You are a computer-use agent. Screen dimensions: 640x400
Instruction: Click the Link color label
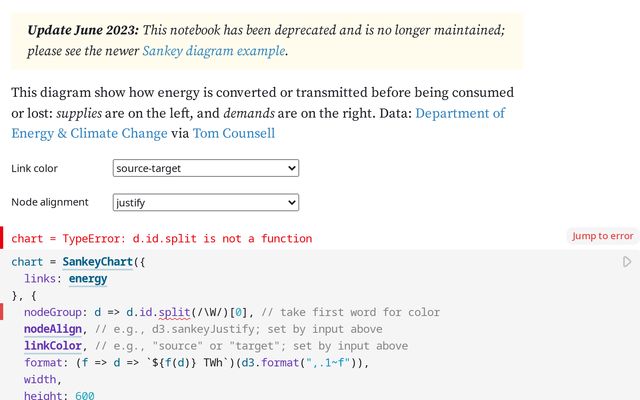click(x=35, y=168)
